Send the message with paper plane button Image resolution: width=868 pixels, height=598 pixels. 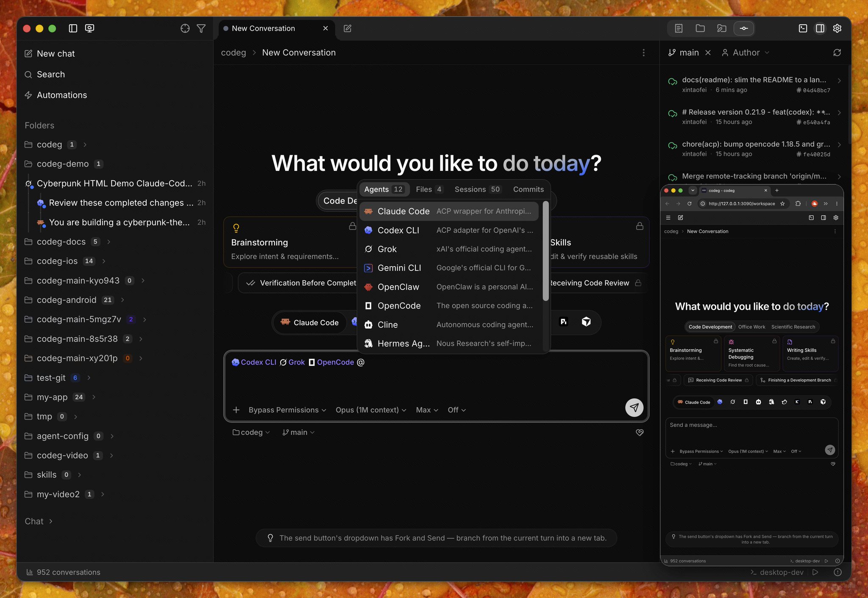coord(634,408)
